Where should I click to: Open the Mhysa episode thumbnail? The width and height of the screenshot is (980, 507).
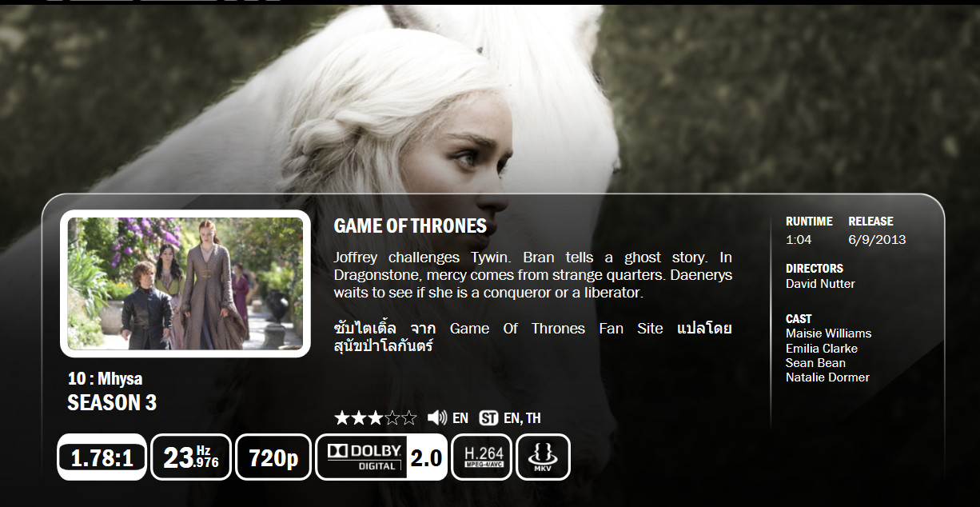click(185, 284)
